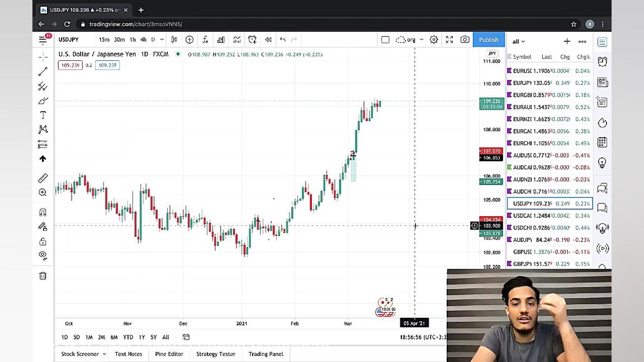Select the 1D date range
This screenshot has width=644, height=362.
coord(64,337)
